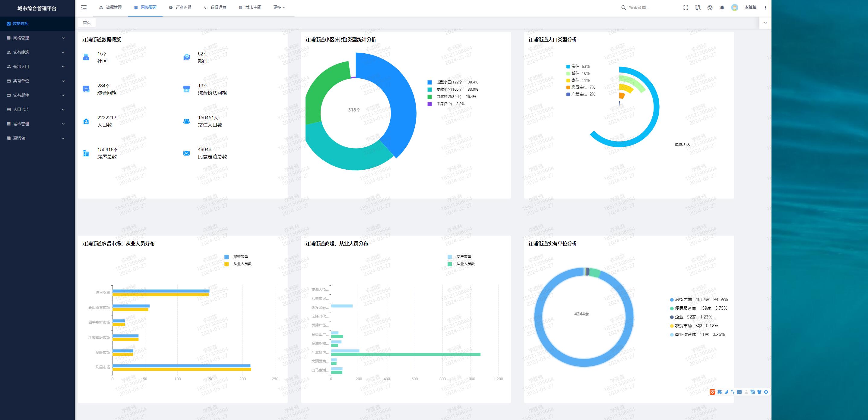This screenshot has width=868, height=420.
Task: Click the 房屋总数 building icon
Action: (x=86, y=153)
